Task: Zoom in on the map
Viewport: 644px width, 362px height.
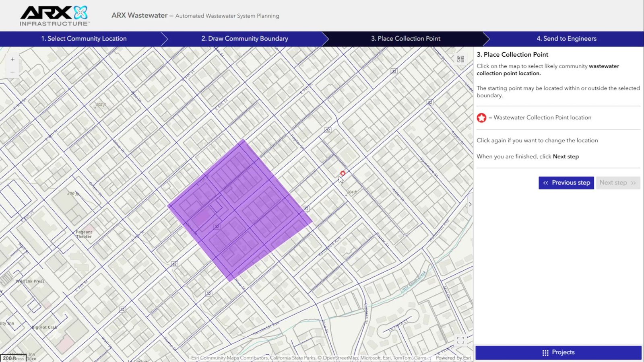Action: [x=12, y=59]
